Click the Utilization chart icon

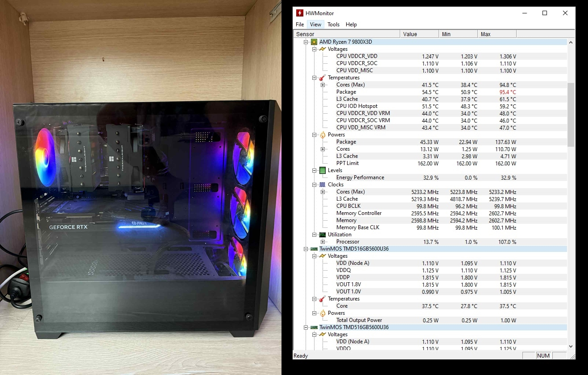tap(323, 235)
